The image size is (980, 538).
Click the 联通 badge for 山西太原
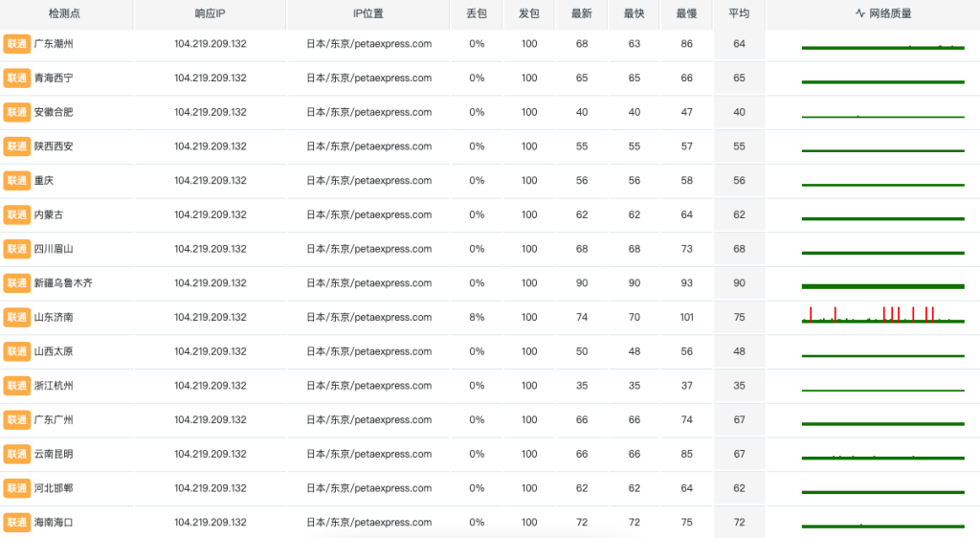[17, 351]
